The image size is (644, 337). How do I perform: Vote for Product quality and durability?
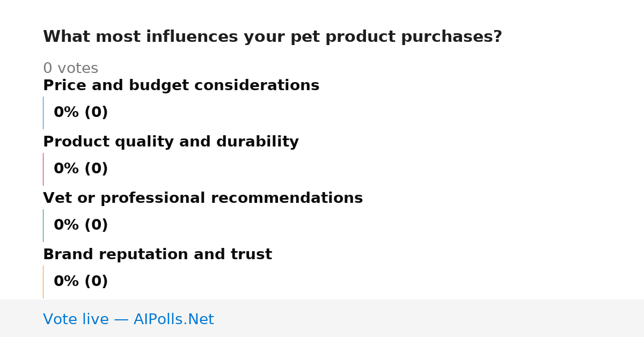point(171,142)
